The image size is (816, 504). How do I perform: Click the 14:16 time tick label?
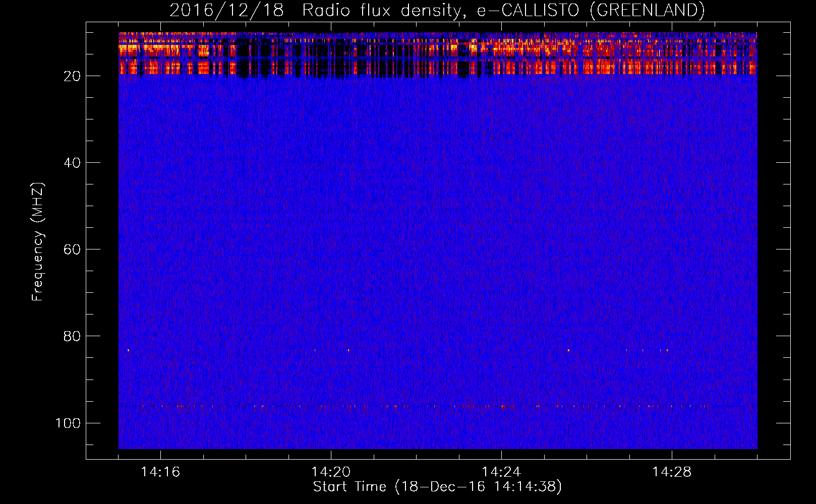coord(160,472)
